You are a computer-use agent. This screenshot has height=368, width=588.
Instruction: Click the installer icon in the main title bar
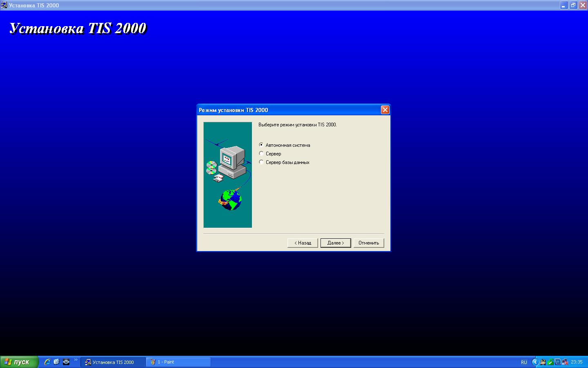click(4, 5)
